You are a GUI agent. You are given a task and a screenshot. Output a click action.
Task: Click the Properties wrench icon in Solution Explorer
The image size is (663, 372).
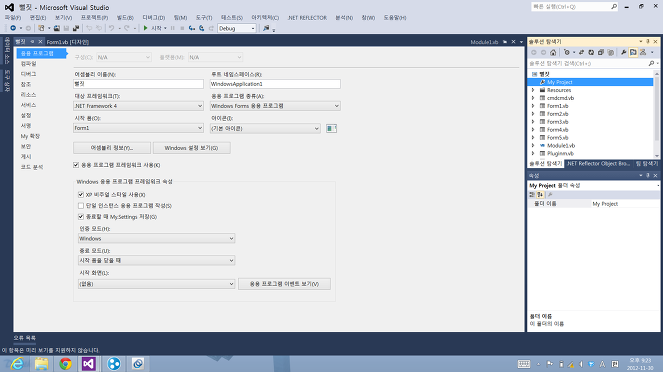tap(623, 52)
